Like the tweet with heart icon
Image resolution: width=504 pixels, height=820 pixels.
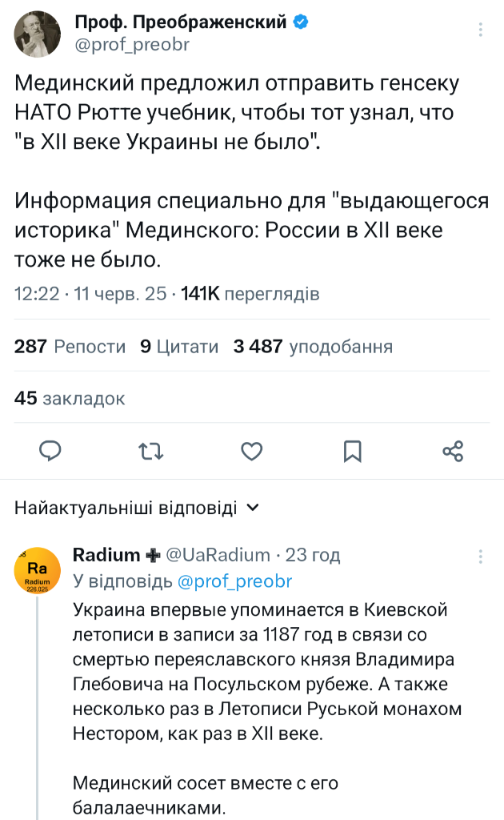252,451
